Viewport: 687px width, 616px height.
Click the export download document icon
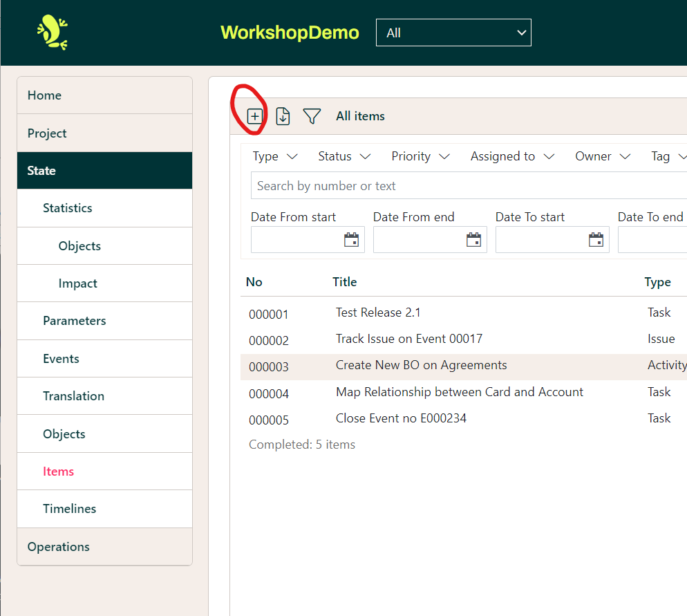(283, 116)
